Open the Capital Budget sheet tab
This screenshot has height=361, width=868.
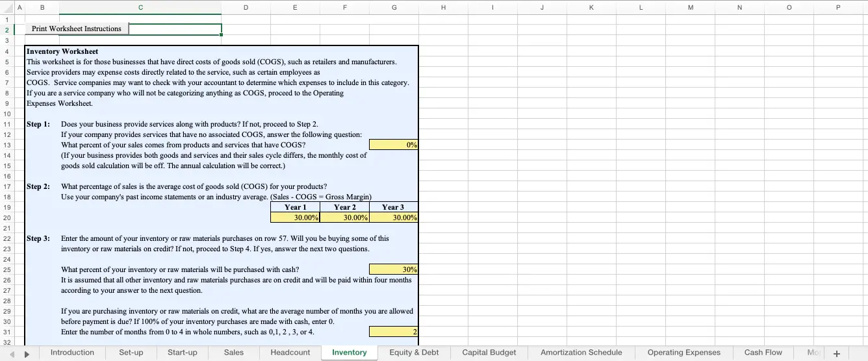[x=489, y=353]
